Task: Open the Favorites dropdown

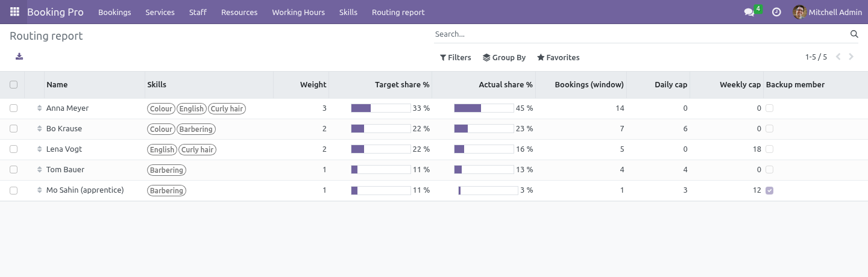Action: click(x=558, y=58)
